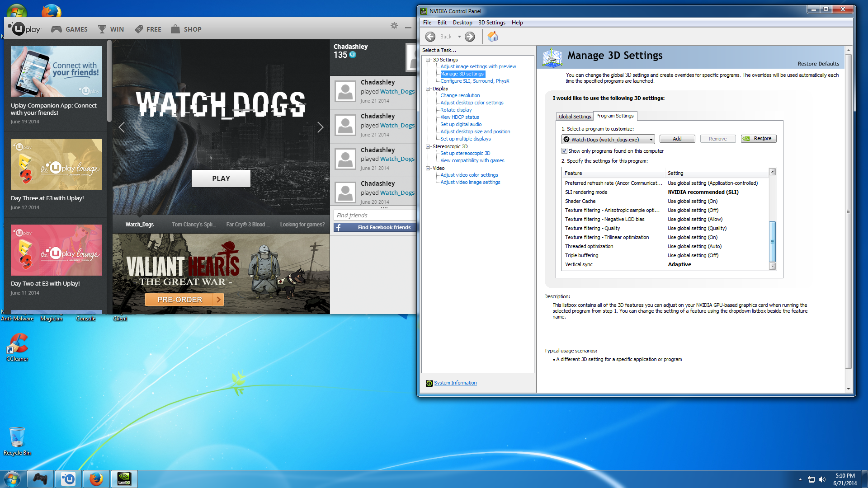Image resolution: width=868 pixels, height=488 pixels.
Task: Collapse the Stereoscopic 3D tree node
Action: click(x=428, y=146)
